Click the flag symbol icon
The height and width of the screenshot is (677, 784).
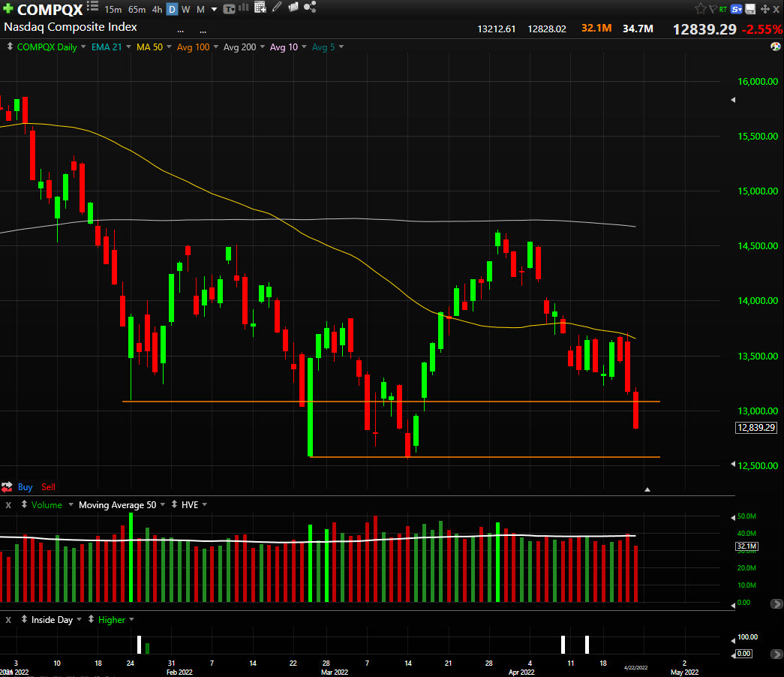click(x=713, y=8)
